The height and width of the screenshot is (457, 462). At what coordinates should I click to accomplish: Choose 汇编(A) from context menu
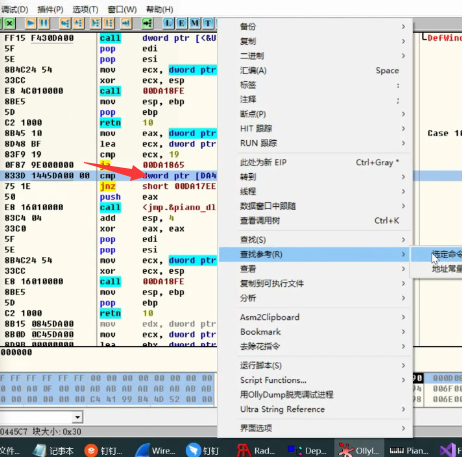pyautogui.click(x=315, y=70)
